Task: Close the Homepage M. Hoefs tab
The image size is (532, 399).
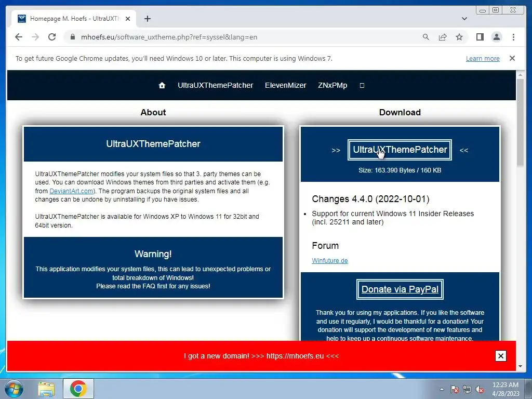Action: tap(128, 19)
